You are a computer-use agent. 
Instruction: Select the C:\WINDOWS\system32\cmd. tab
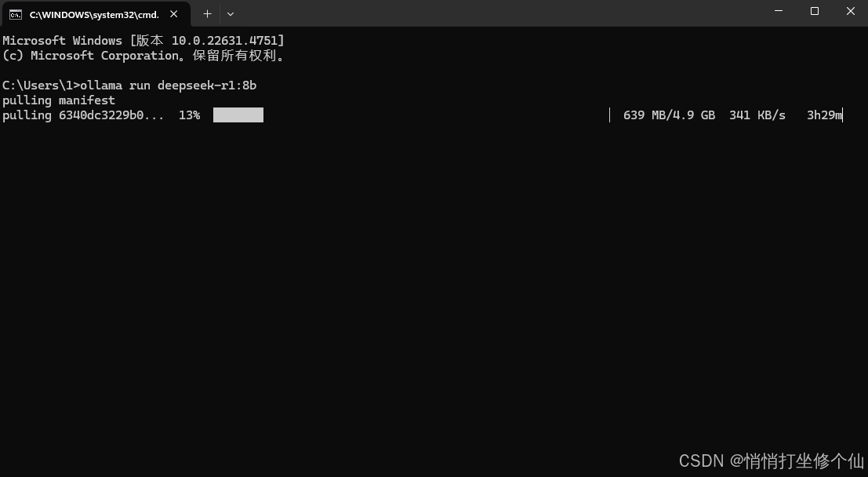point(96,14)
